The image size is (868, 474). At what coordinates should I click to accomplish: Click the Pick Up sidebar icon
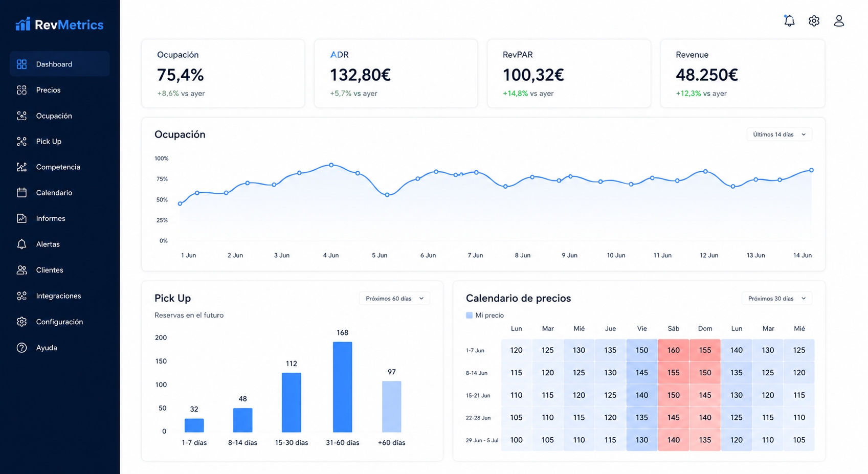(x=21, y=141)
